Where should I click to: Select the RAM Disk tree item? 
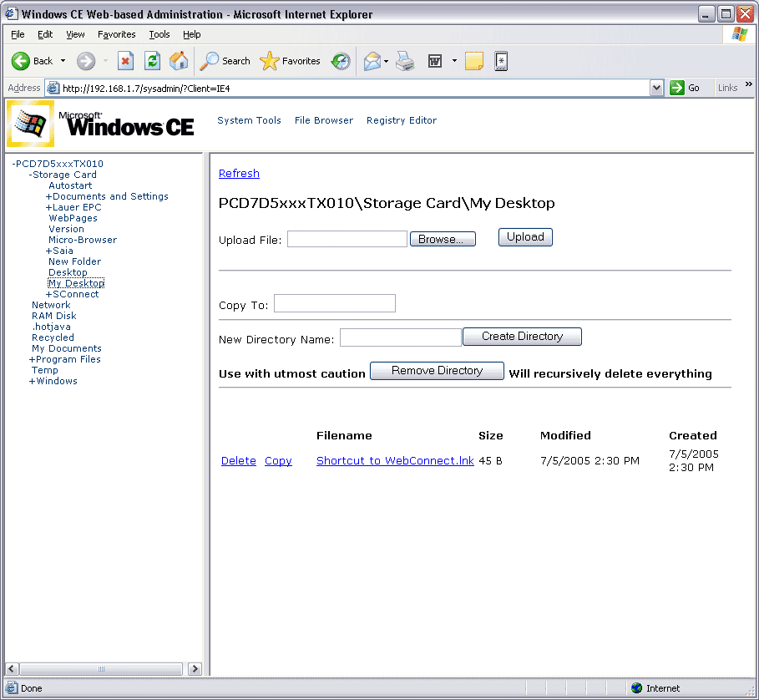54,316
